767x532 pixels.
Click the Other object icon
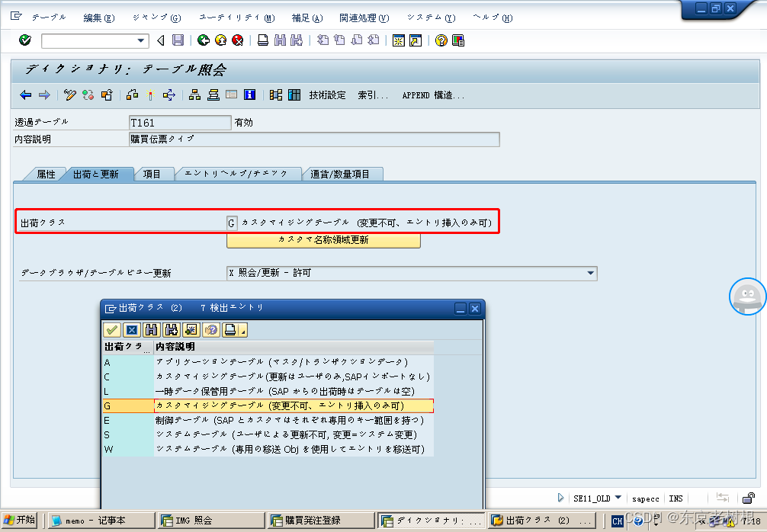(x=107, y=95)
